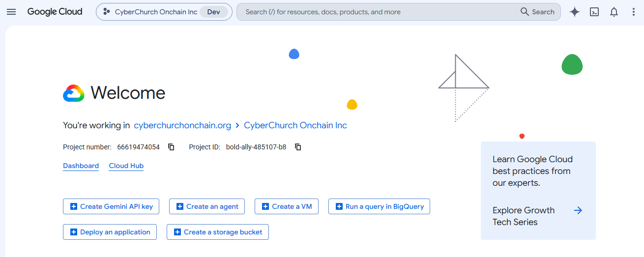The height and width of the screenshot is (257, 644).
Task: Go to the Cloud Hub link
Action: click(126, 166)
